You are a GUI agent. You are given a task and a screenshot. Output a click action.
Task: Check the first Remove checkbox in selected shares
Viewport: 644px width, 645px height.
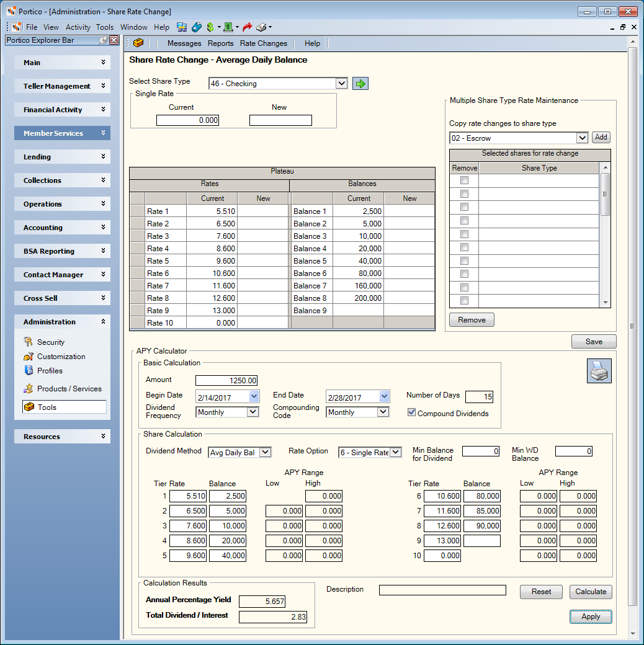pyautogui.click(x=464, y=180)
